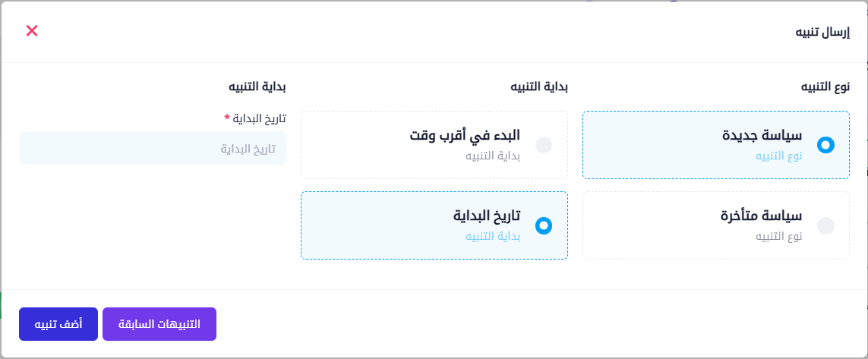Click the bold "سياسة متأخرة" card title
Image resolution: width=868 pixels, height=359 pixels.
[761, 216]
